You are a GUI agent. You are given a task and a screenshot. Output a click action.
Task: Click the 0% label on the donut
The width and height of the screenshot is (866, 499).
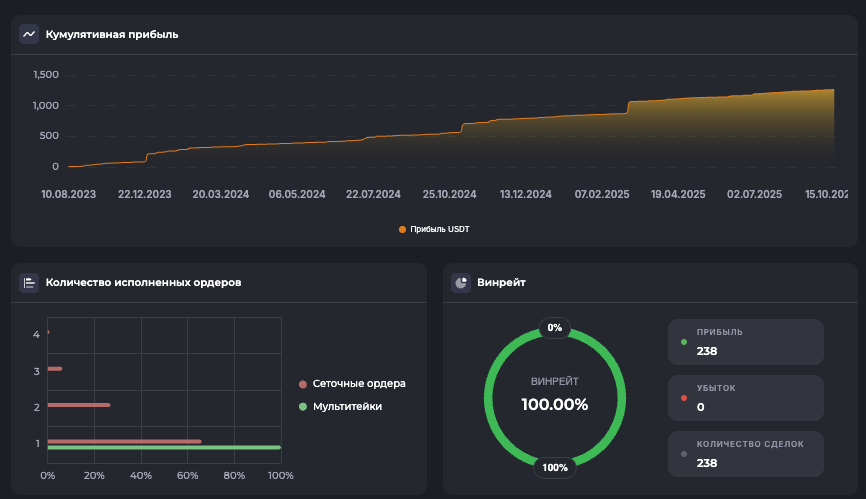coord(555,328)
